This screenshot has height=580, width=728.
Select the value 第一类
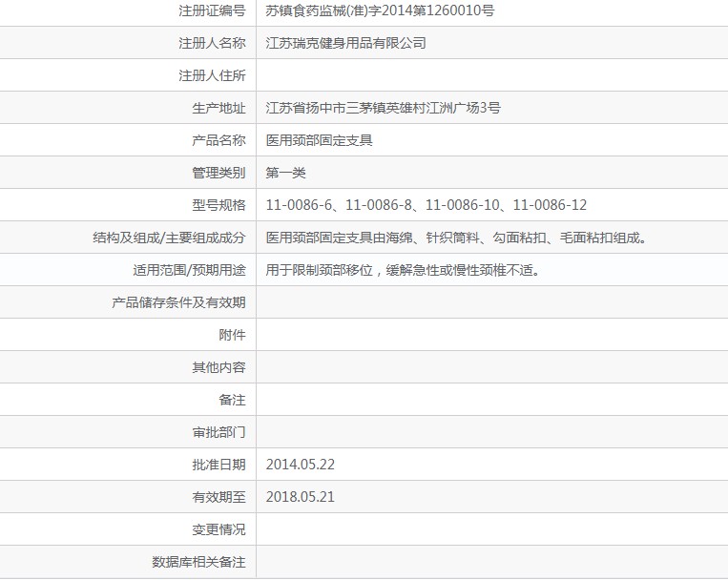tap(285, 174)
